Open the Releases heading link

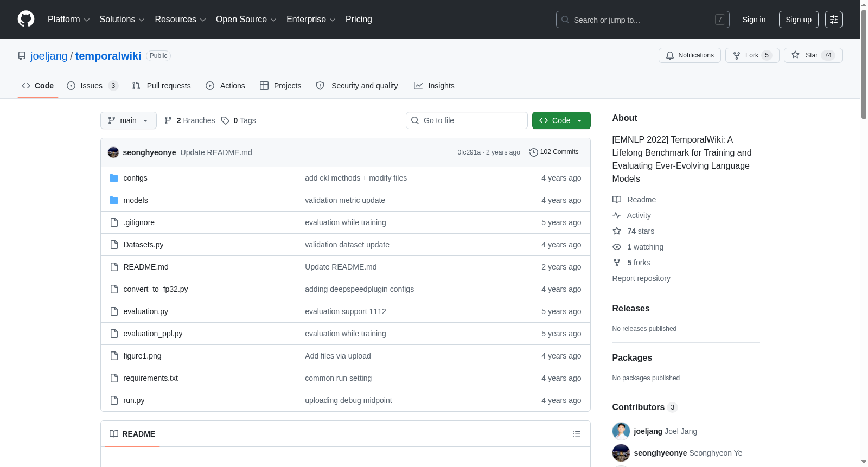pos(631,308)
